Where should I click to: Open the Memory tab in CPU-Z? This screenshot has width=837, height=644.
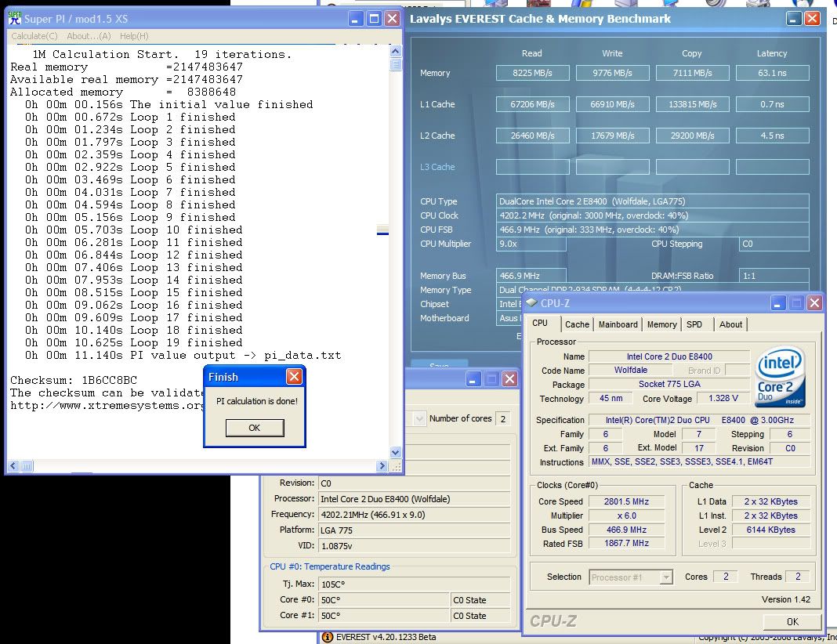pos(662,324)
